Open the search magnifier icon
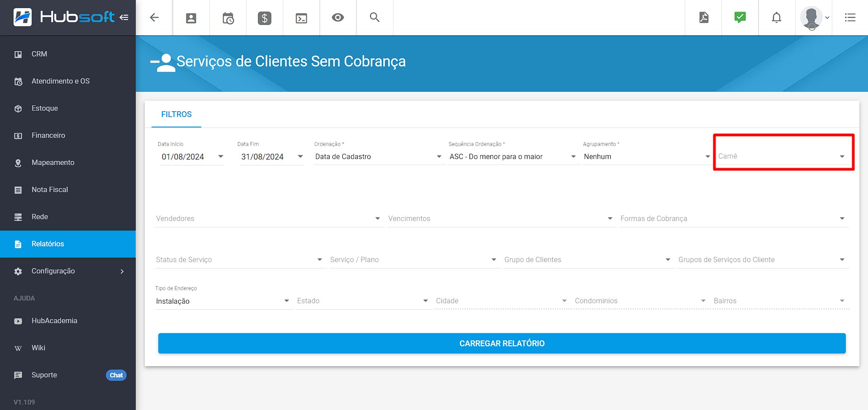 [x=375, y=17]
